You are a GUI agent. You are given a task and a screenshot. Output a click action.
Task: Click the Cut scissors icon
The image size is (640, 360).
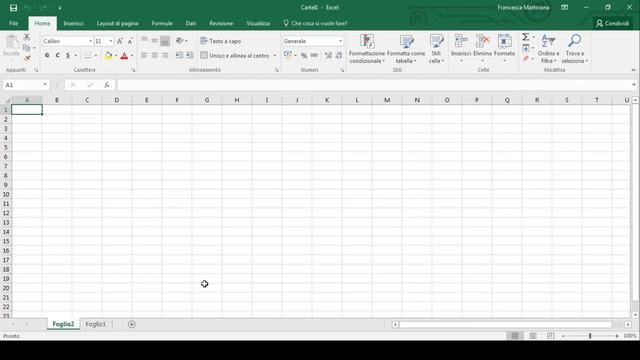click(x=27, y=37)
